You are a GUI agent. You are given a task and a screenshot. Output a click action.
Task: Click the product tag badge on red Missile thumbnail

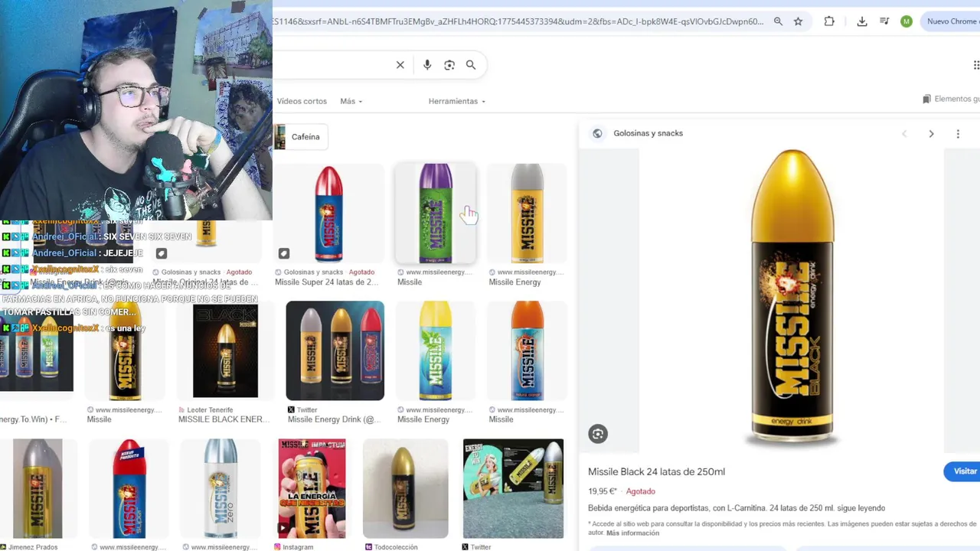tap(284, 253)
